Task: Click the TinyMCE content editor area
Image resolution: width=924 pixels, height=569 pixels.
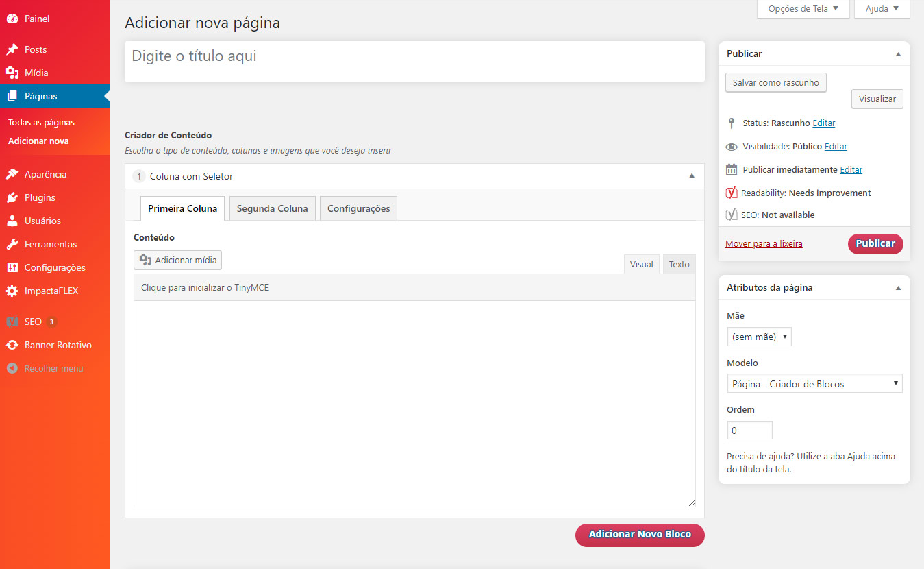Action: (414, 404)
